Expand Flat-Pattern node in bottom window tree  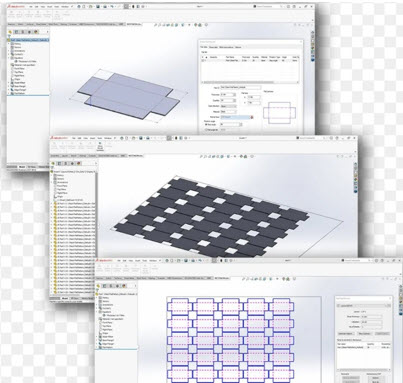(98, 347)
